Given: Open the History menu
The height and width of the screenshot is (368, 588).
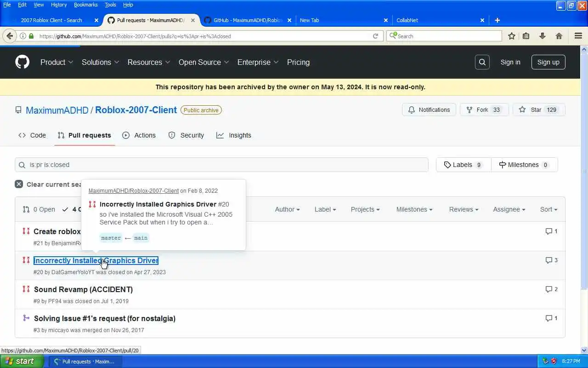Looking at the screenshot, I should tap(59, 5).
